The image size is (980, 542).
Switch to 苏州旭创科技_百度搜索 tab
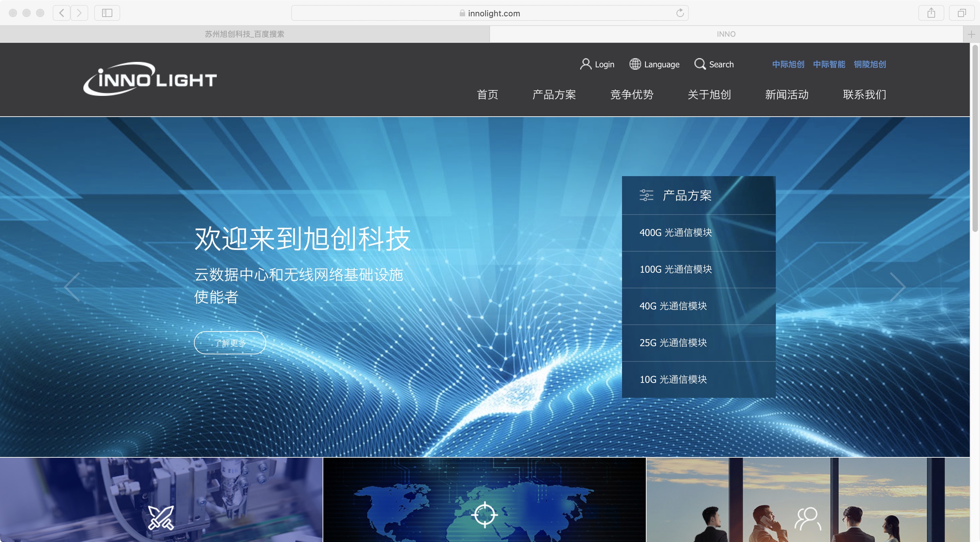[245, 34]
